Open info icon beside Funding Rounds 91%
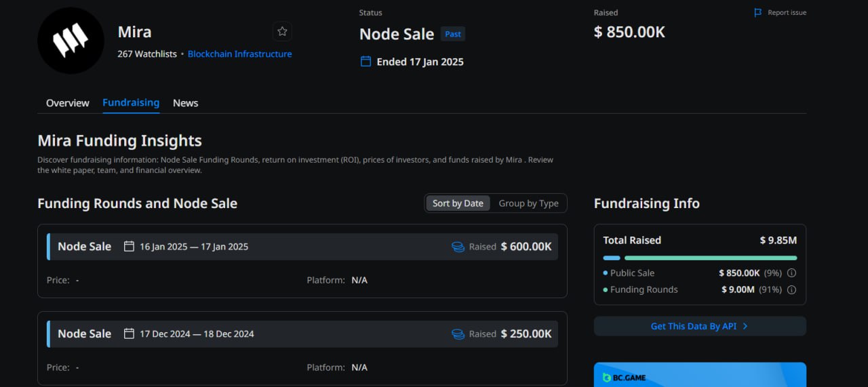This screenshot has height=387, width=868. click(791, 289)
